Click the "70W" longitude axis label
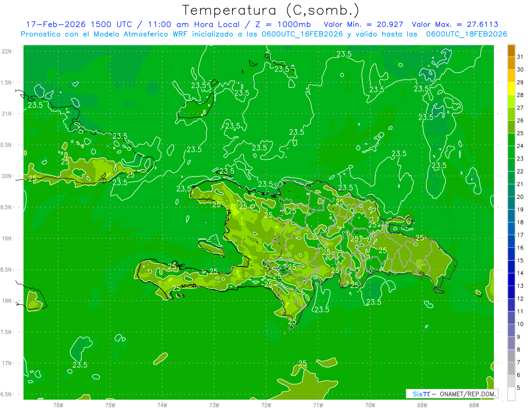 pyautogui.click(x=370, y=405)
